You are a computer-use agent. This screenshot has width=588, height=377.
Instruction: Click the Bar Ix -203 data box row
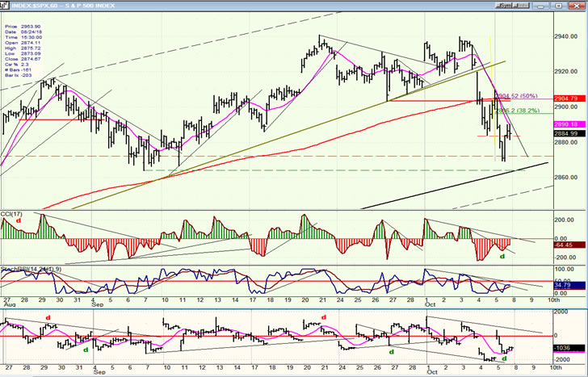(x=18, y=75)
